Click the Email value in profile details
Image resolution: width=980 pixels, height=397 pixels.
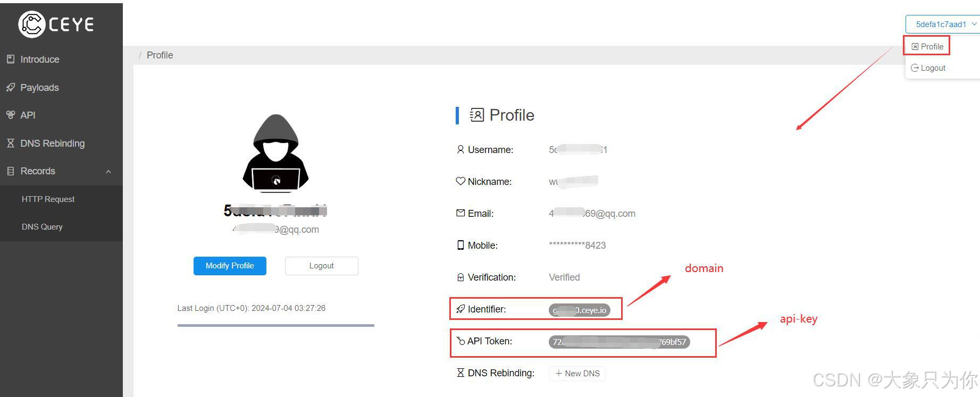pyautogui.click(x=592, y=213)
